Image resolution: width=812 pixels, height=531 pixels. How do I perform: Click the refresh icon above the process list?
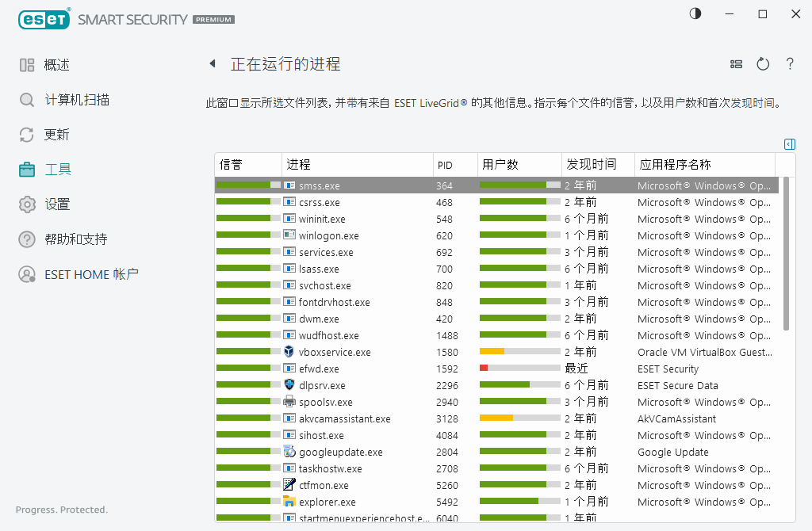click(x=762, y=64)
